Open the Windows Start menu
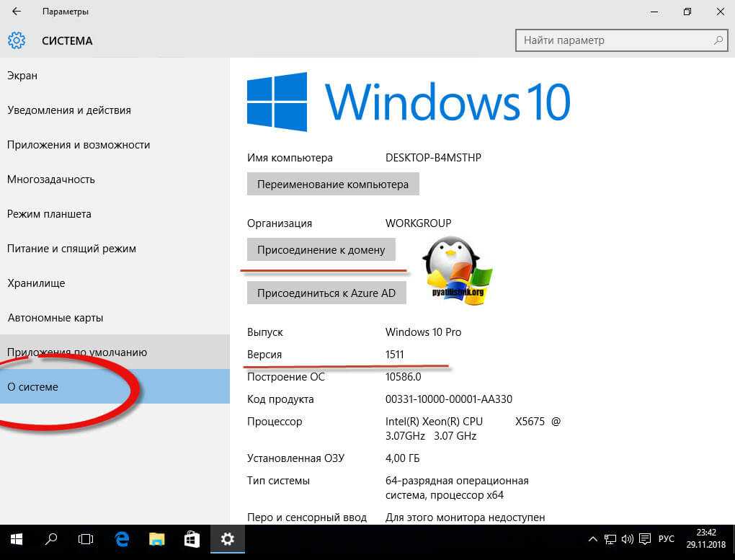This screenshot has height=560, width=735. (16, 538)
